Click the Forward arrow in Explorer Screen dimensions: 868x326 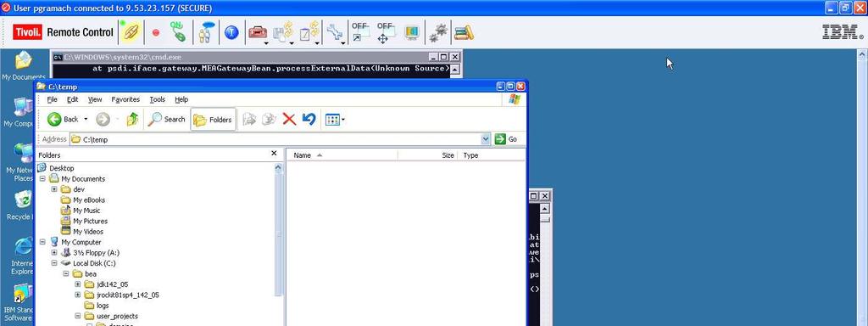click(x=103, y=119)
